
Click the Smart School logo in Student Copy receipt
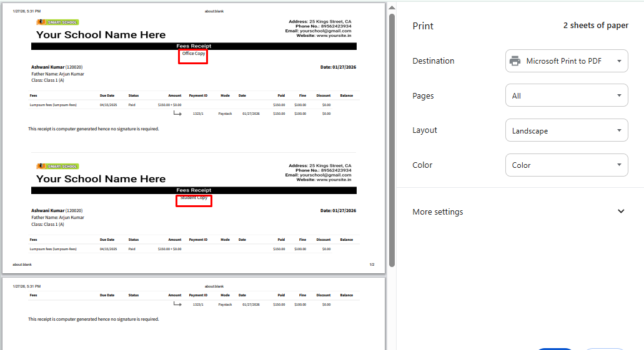(57, 167)
